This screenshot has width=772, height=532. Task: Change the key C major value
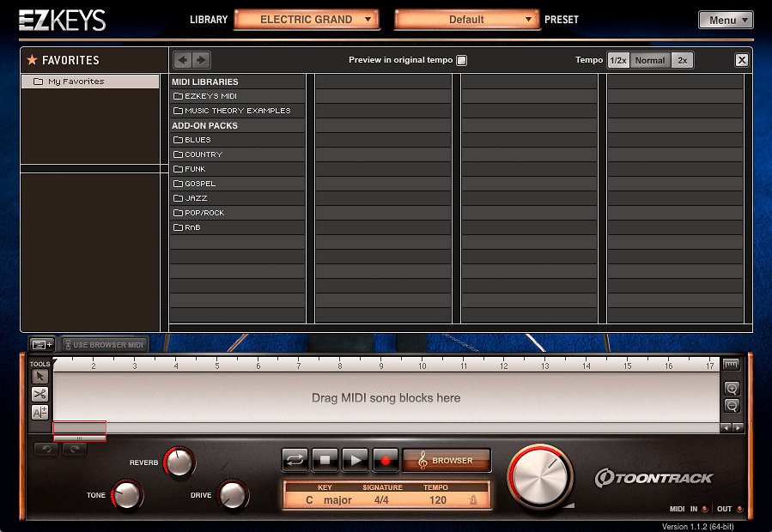pos(328,500)
